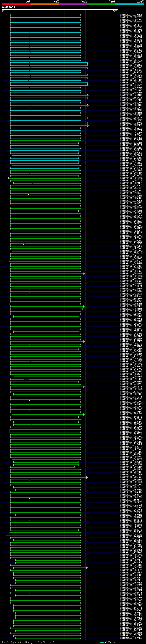The image size is (146, 644).
Task: Select hit UniRef100_A2QY21
Action: point(131,294)
